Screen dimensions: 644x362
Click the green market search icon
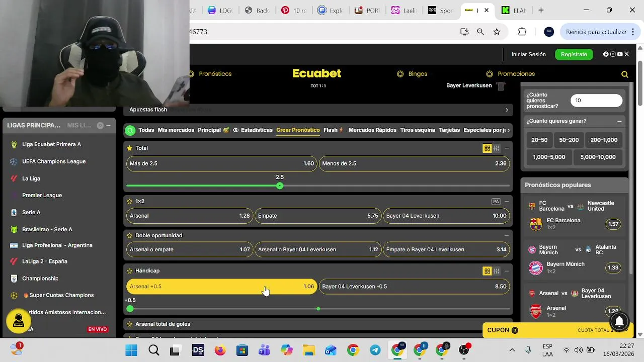click(130, 130)
